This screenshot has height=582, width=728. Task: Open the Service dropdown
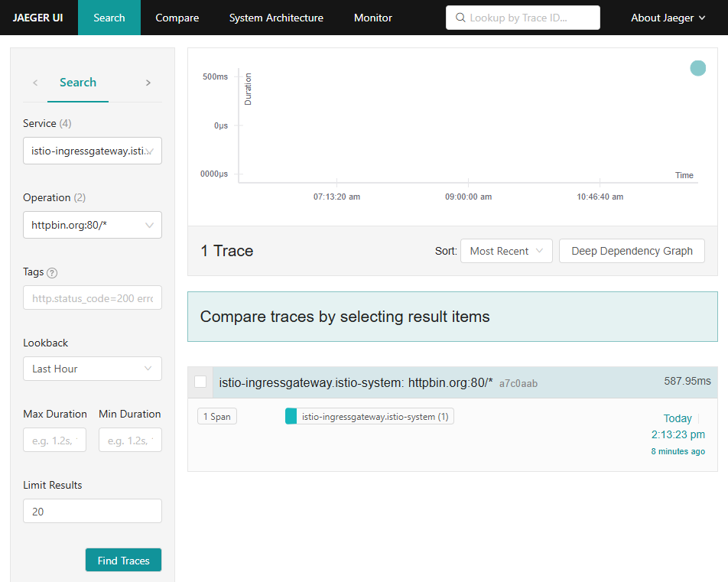click(93, 151)
